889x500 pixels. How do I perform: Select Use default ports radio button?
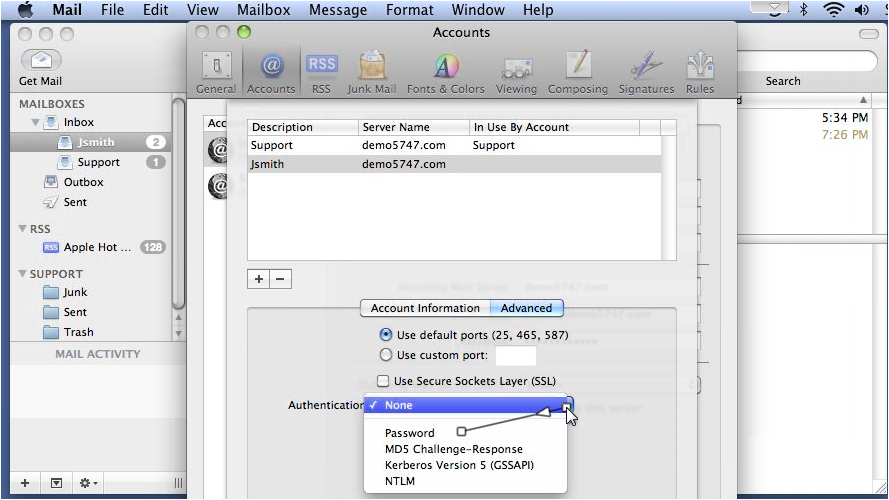[x=386, y=335]
